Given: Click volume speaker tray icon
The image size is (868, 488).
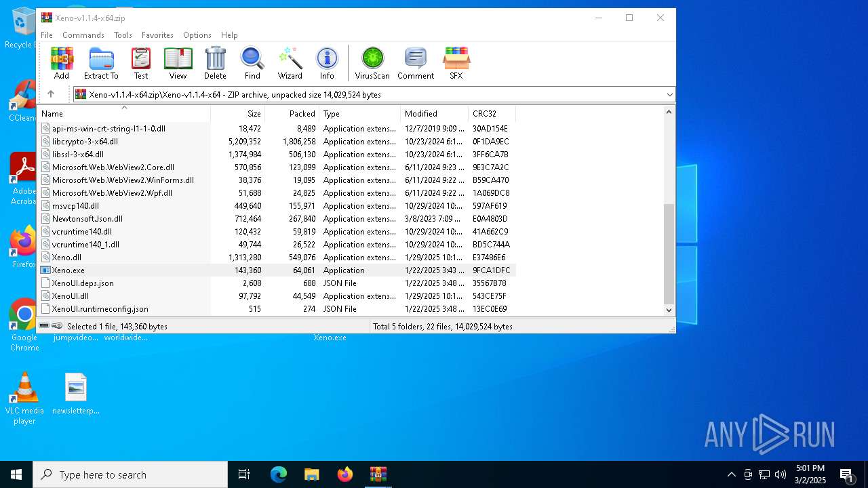Looking at the screenshot, I should [781, 474].
